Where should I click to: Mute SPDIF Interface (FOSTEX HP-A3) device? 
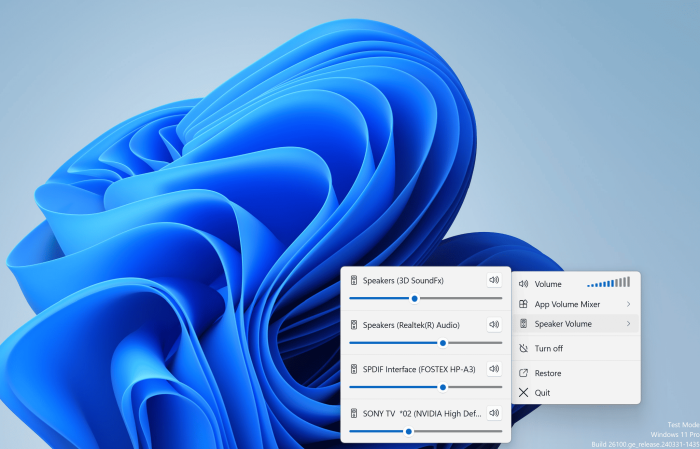[x=494, y=369]
